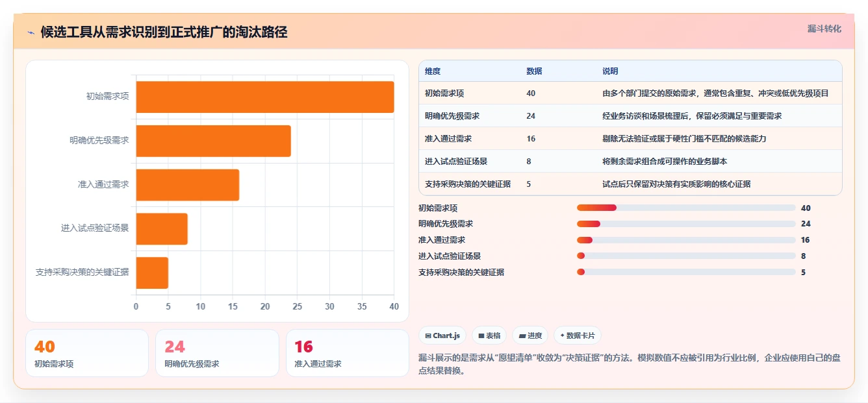Click the 初始需求项 label in the progress list
Screen dimensions: 868x403
(438, 208)
